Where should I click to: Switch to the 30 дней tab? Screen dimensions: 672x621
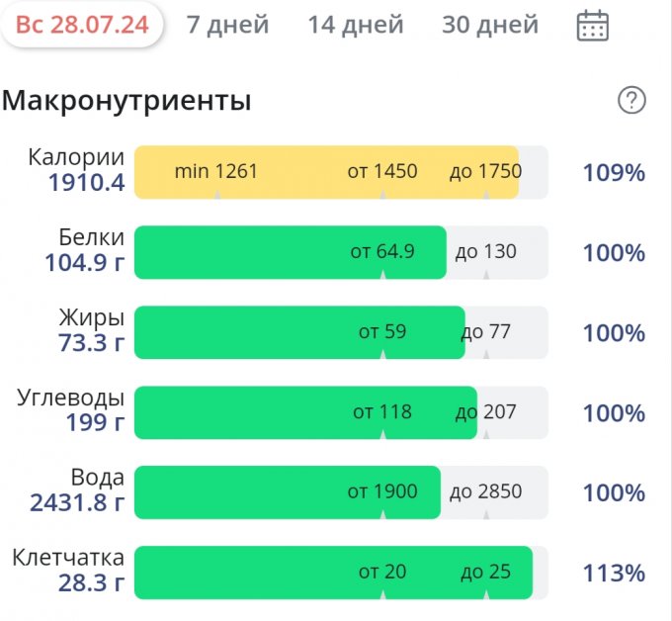click(490, 25)
